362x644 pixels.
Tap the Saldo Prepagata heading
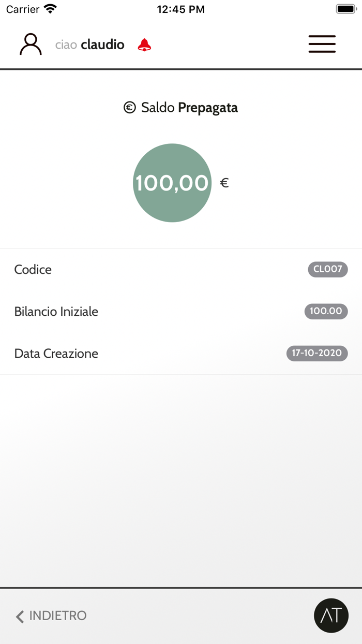[189, 108]
